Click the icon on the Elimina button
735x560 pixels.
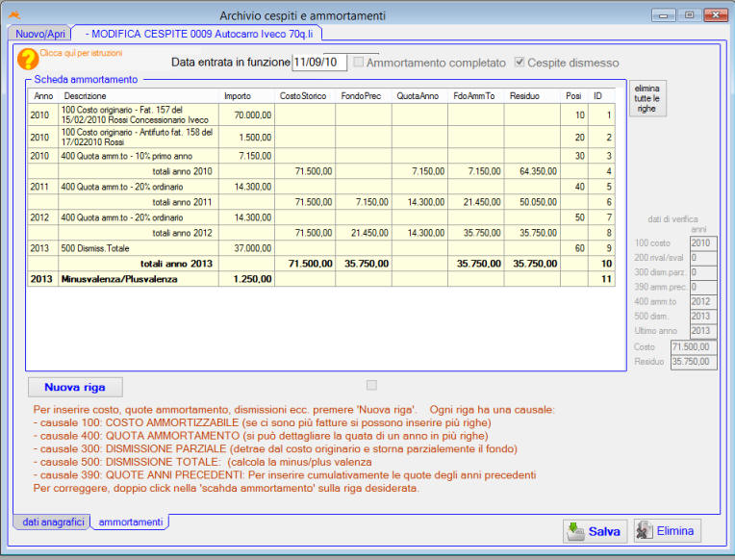pyautogui.click(x=644, y=530)
